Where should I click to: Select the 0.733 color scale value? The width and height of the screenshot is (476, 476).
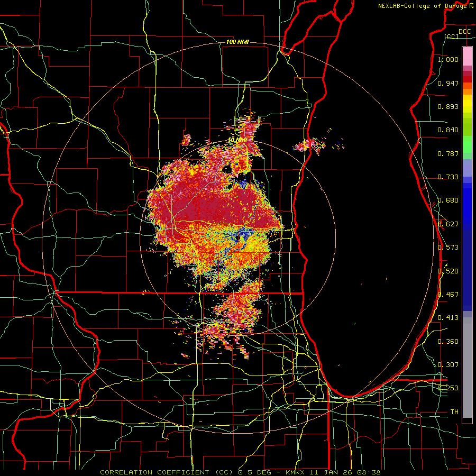click(448, 177)
